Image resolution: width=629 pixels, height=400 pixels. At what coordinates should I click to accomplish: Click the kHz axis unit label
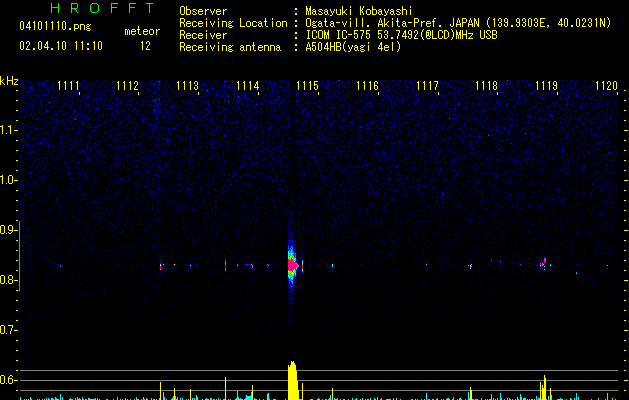tap(9, 81)
